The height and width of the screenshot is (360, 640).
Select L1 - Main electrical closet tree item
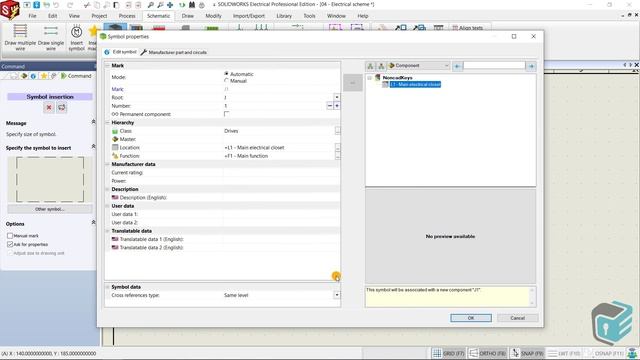tap(415, 84)
